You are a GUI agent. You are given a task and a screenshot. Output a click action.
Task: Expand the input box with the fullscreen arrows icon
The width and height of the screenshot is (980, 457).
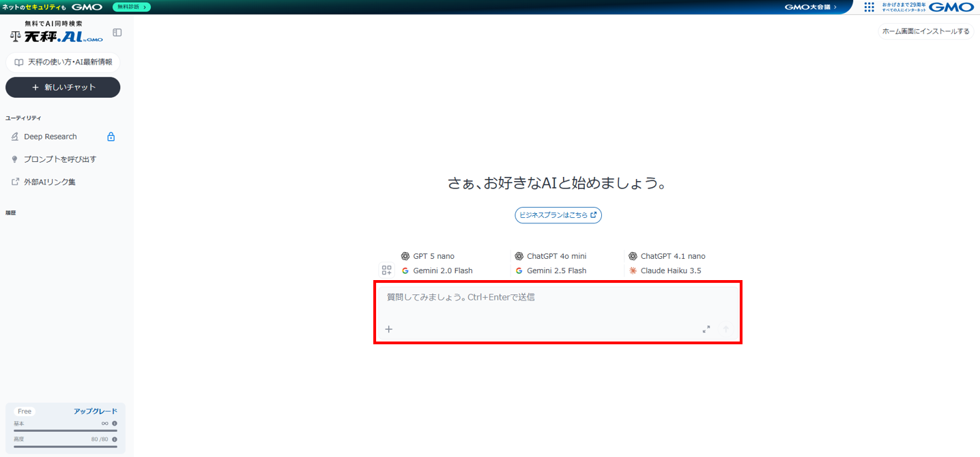706,329
